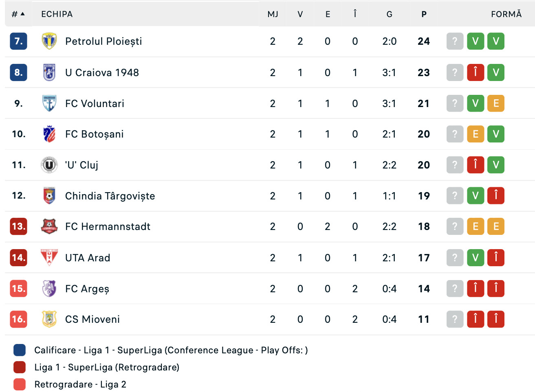
Task: Click the UTA Arad crest icon
Action: [x=49, y=258]
